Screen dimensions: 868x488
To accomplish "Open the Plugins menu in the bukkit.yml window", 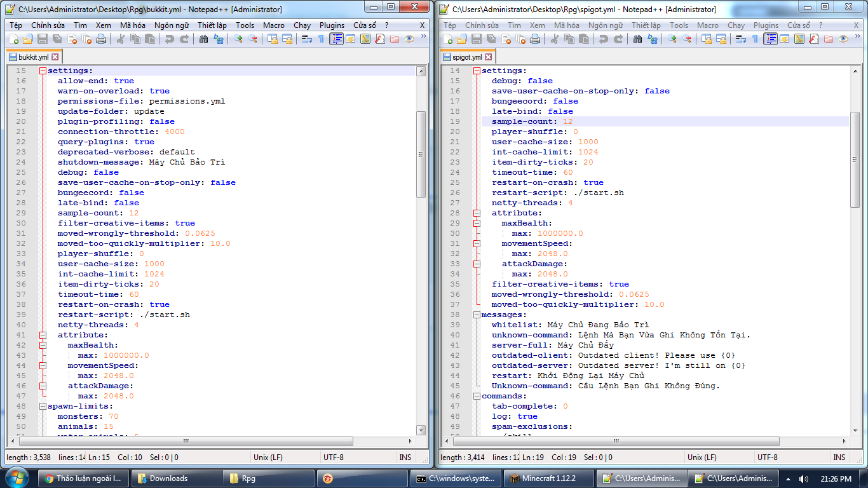I will [x=332, y=25].
